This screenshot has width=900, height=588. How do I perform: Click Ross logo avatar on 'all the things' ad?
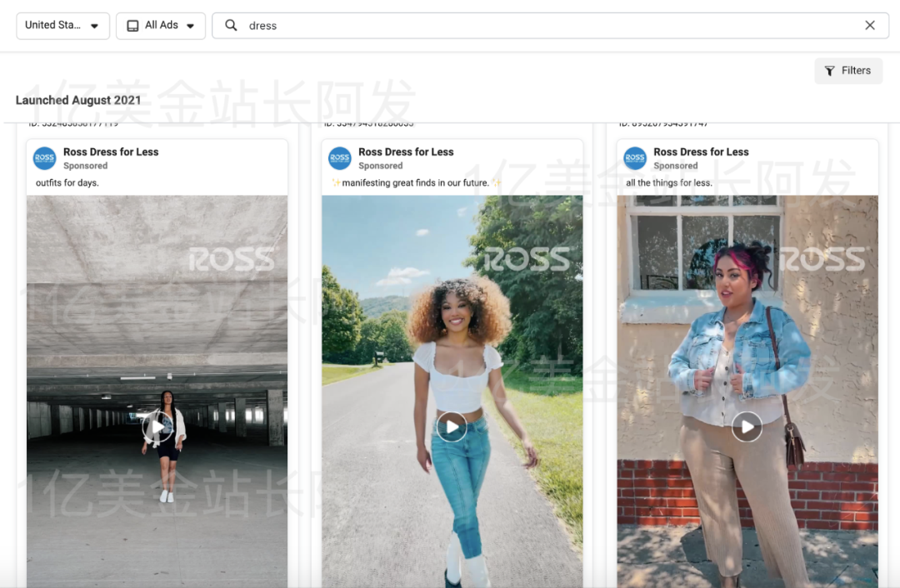(x=635, y=158)
